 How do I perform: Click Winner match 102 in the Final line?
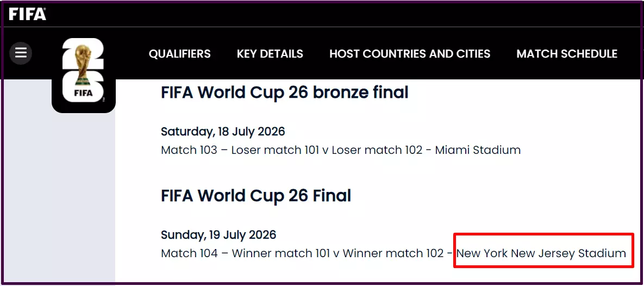pyautogui.click(x=393, y=253)
